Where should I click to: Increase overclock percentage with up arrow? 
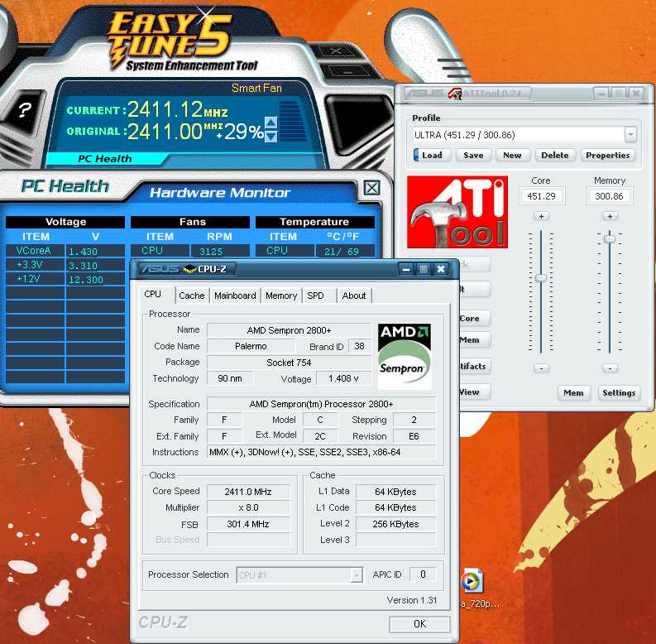(271, 123)
